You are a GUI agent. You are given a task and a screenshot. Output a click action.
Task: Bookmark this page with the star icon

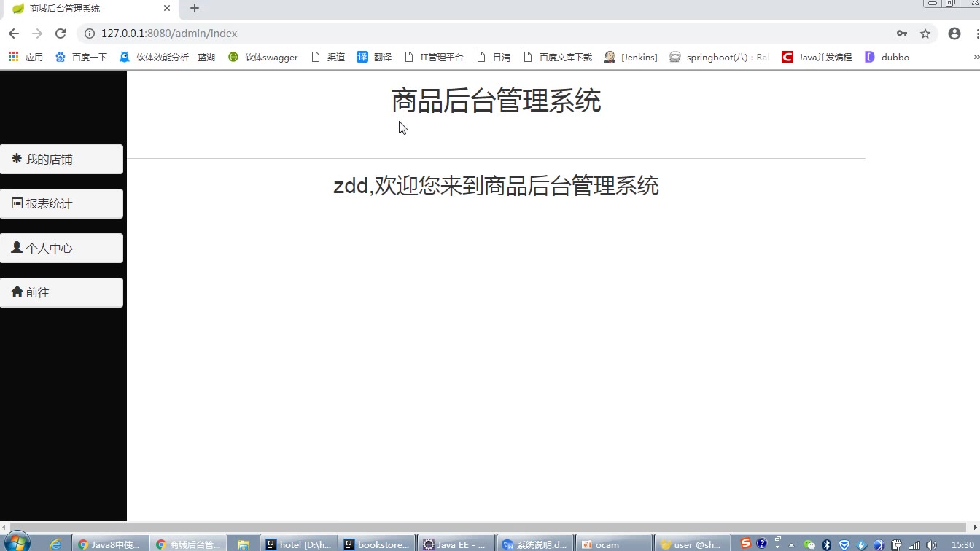[925, 34]
